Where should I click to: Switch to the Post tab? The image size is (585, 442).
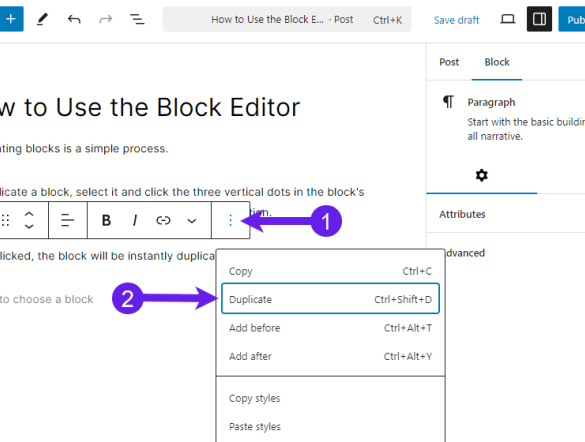449,62
